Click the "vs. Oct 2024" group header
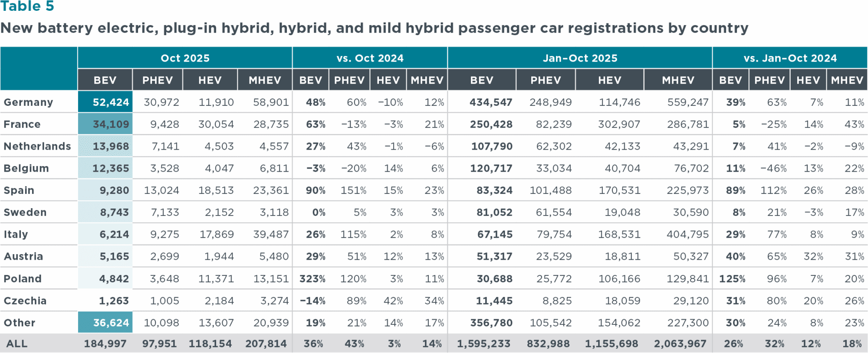Image resolution: width=868 pixels, height=353 pixels. coord(370,58)
